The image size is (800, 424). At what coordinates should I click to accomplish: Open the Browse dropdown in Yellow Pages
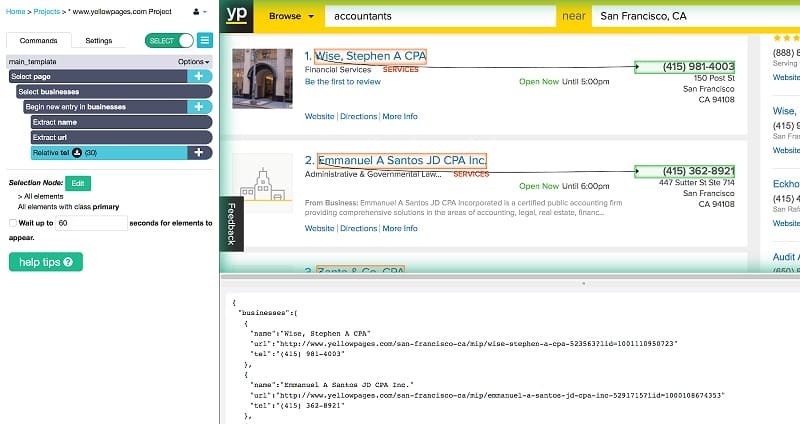(291, 16)
